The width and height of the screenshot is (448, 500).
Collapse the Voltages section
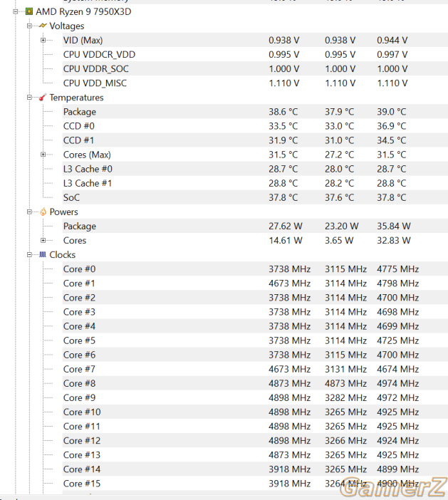pos(29,26)
